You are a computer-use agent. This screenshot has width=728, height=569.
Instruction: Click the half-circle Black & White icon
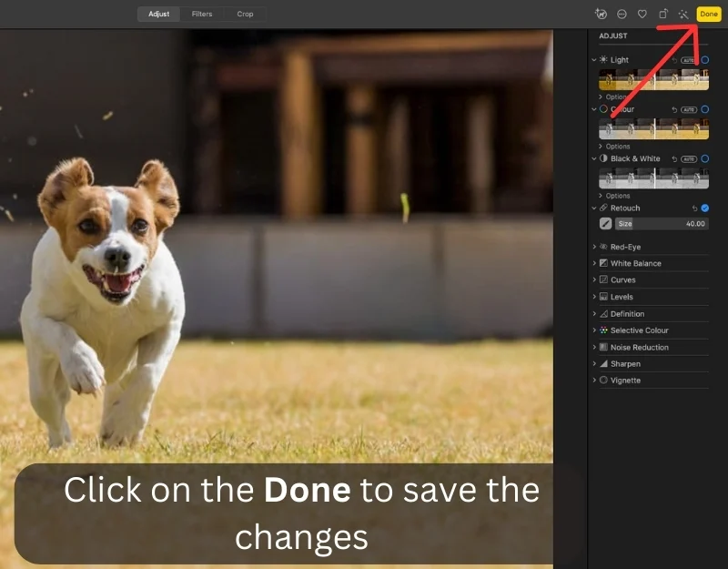(x=603, y=158)
